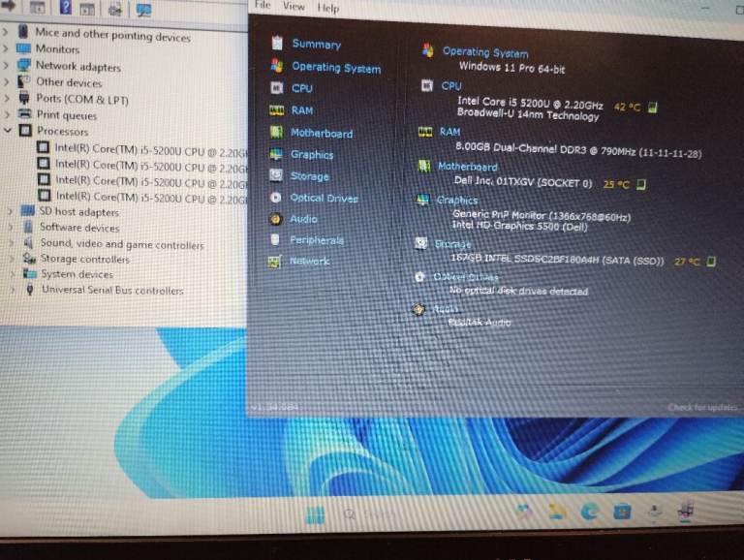Open the CPU section in sidebar
The width and height of the screenshot is (744, 560).
(302, 88)
